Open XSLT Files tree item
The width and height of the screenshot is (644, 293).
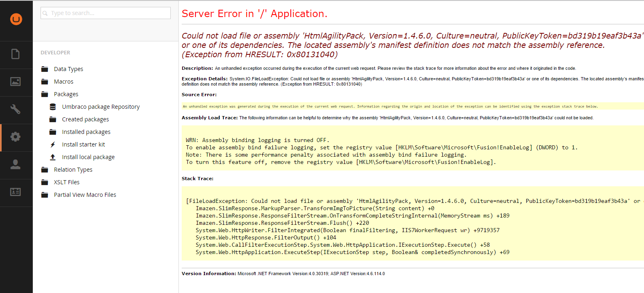pyautogui.click(x=67, y=182)
